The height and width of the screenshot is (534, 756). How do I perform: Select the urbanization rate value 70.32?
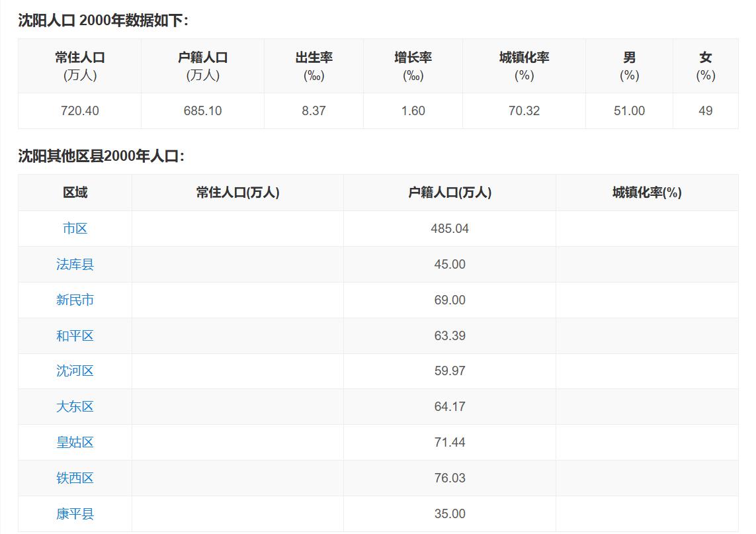pyautogui.click(x=524, y=111)
